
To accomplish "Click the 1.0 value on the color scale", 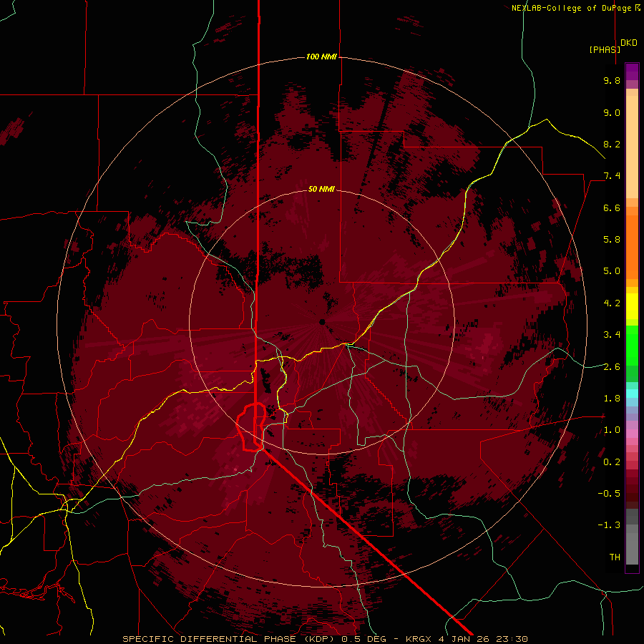I will point(612,430).
